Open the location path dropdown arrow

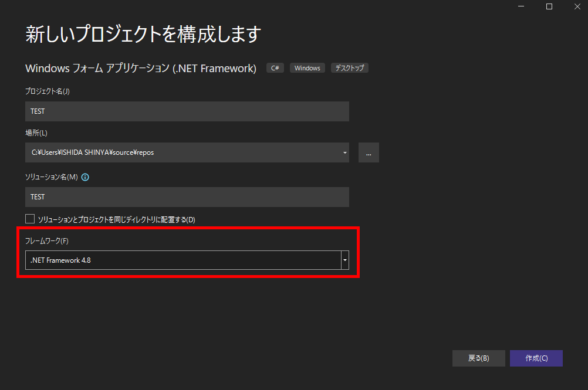[x=344, y=152]
